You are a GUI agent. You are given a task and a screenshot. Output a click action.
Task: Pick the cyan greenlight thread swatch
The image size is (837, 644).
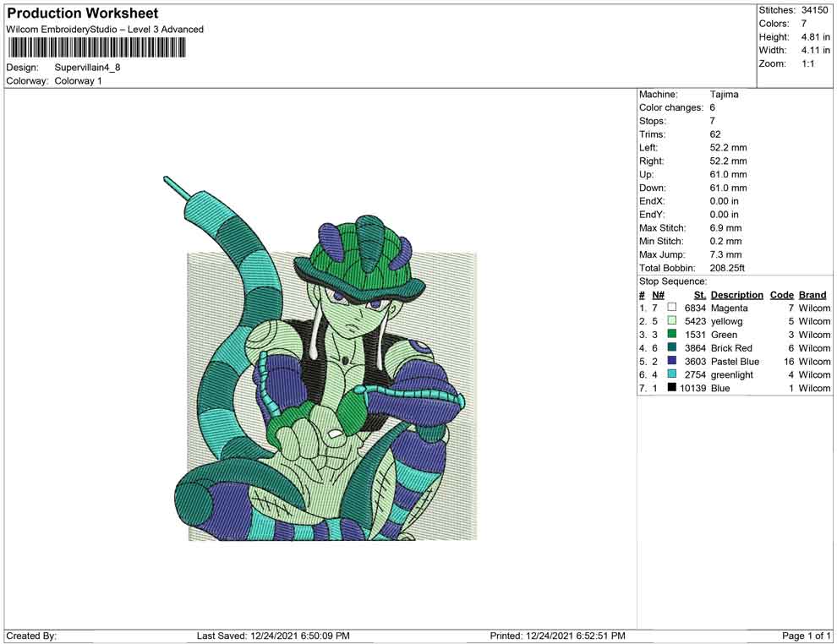(672, 374)
